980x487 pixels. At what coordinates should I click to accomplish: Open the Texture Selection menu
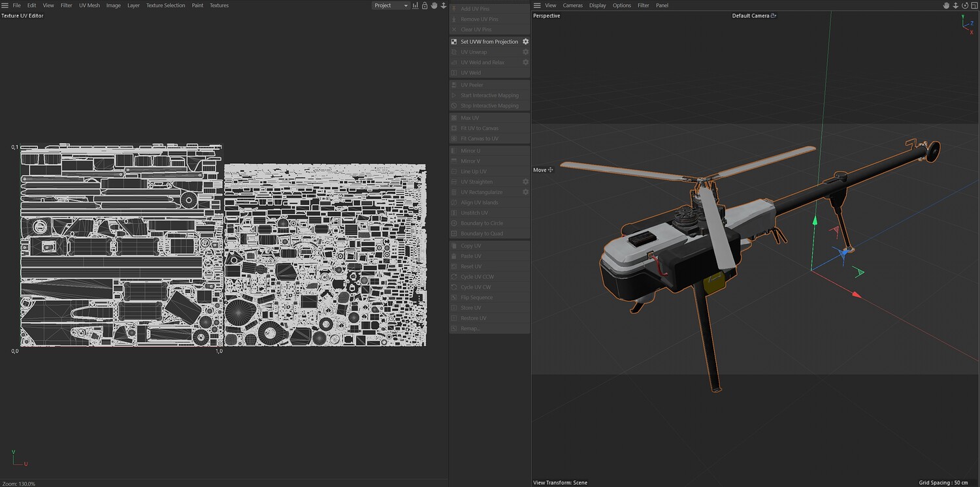[165, 5]
